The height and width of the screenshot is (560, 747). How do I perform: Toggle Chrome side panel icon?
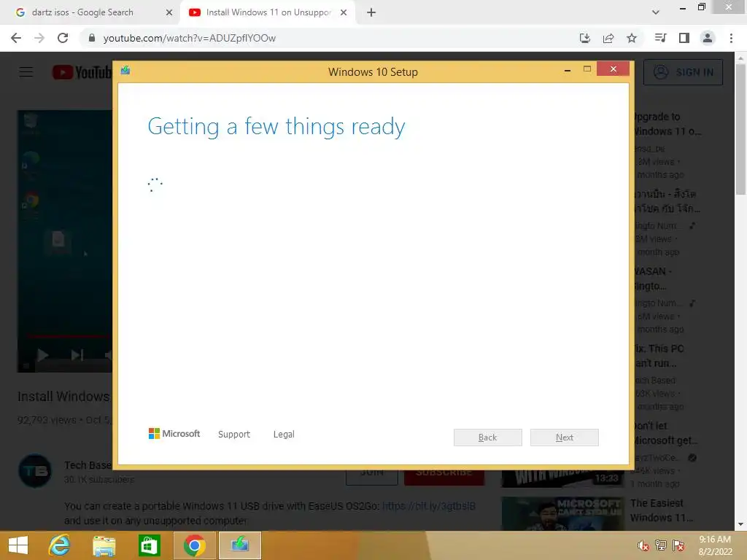pos(684,38)
